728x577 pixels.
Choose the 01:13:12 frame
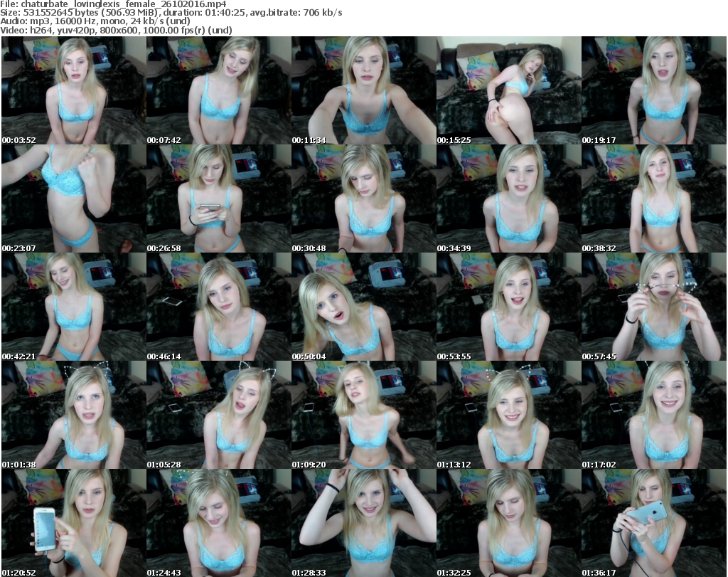[x=509, y=415]
